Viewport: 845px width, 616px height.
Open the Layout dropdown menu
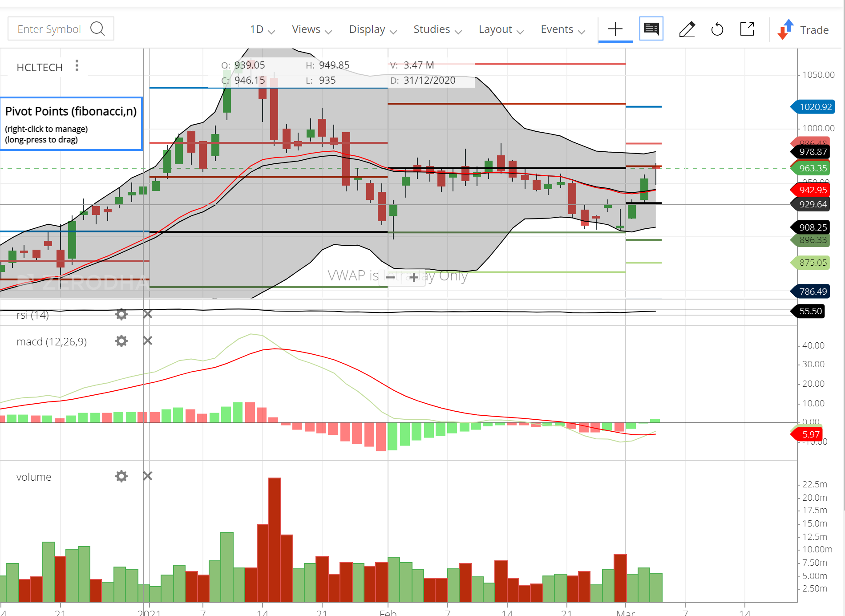point(501,29)
